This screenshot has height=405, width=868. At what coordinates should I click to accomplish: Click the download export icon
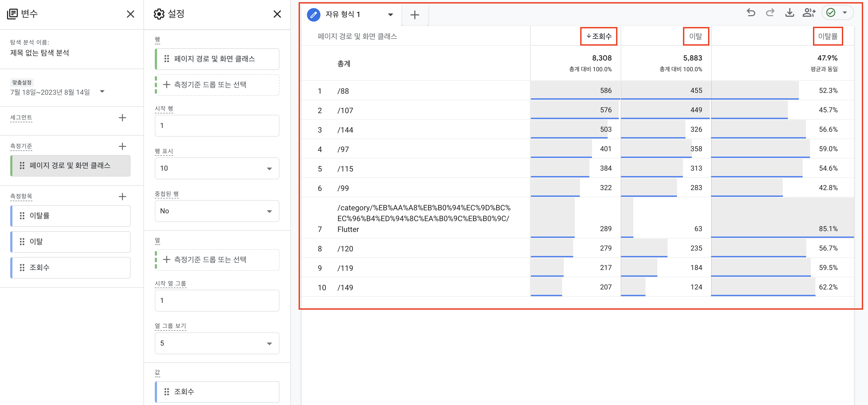point(790,13)
